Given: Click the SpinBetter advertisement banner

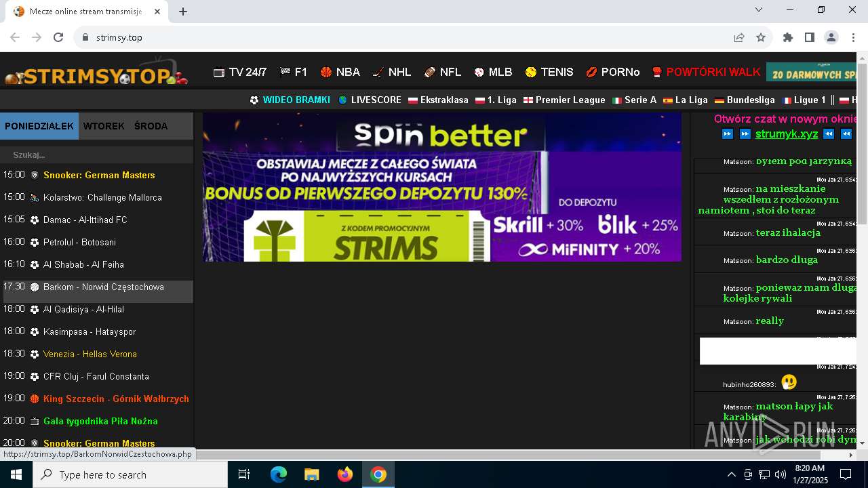Looking at the screenshot, I should [x=442, y=187].
